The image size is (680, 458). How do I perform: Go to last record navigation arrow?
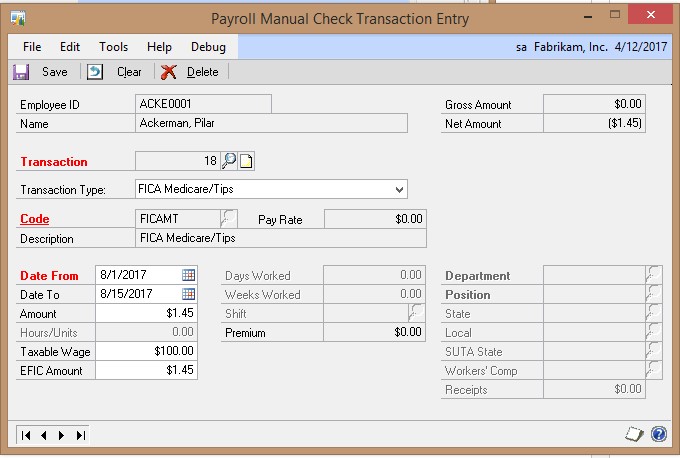tap(81, 435)
